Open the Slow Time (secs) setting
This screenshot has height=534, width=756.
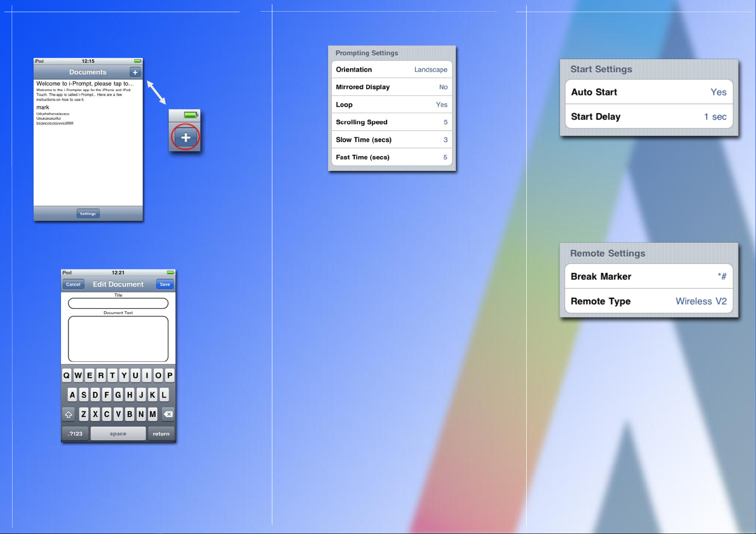click(x=392, y=139)
